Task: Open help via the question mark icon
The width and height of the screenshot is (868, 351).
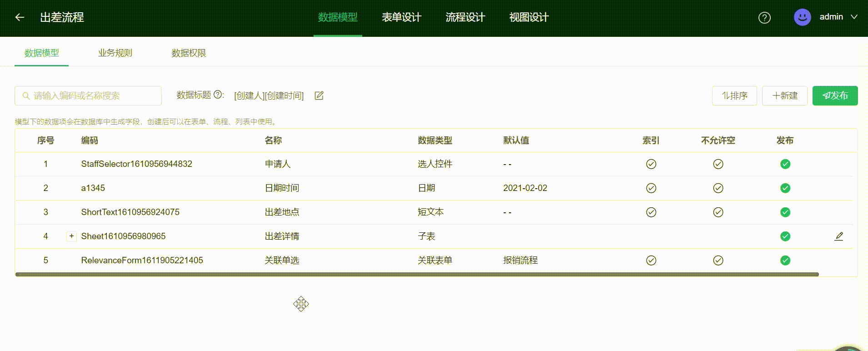Action: [x=764, y=18]
